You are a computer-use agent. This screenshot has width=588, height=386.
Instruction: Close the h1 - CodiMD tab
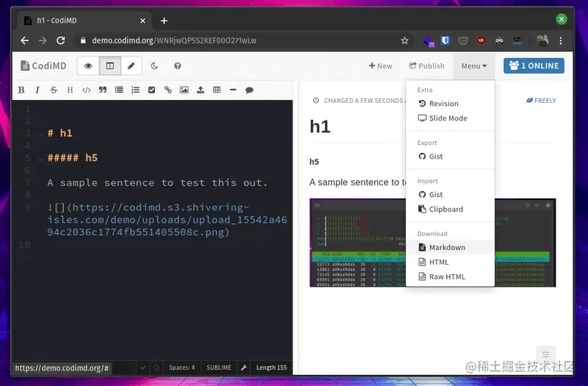(143, 21)
